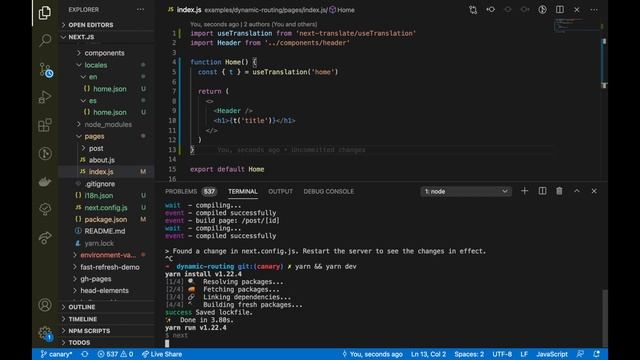Open the Explorer view in activity bar
640x360 pixels.
click(45, 13)
